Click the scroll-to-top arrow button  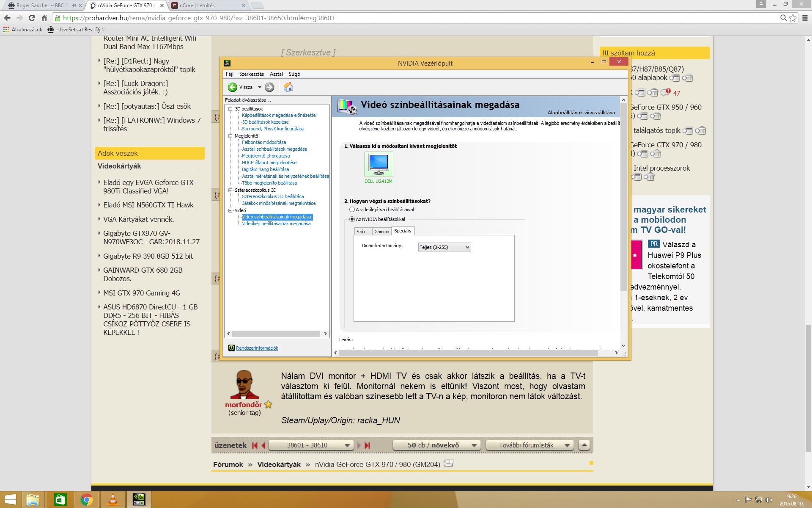584,445
